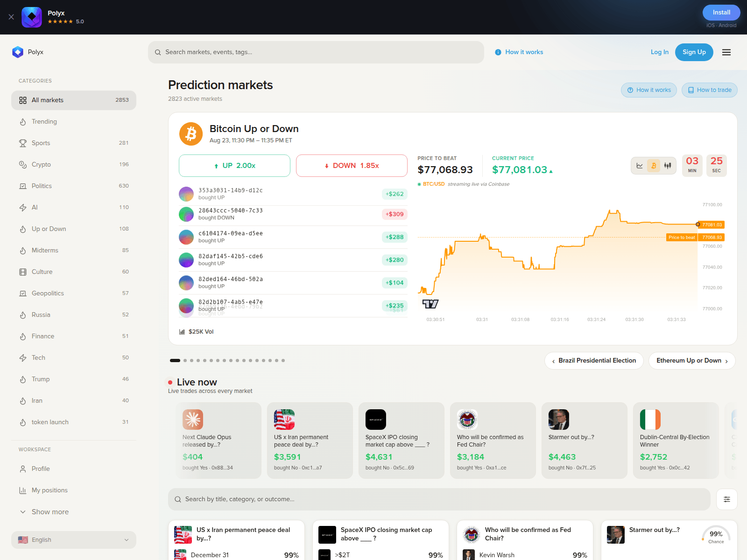Image resolution: width=747 pixels, height=560 pixels.
Task: Click the Polyx app icon in banner
Action: coord(32,17)
